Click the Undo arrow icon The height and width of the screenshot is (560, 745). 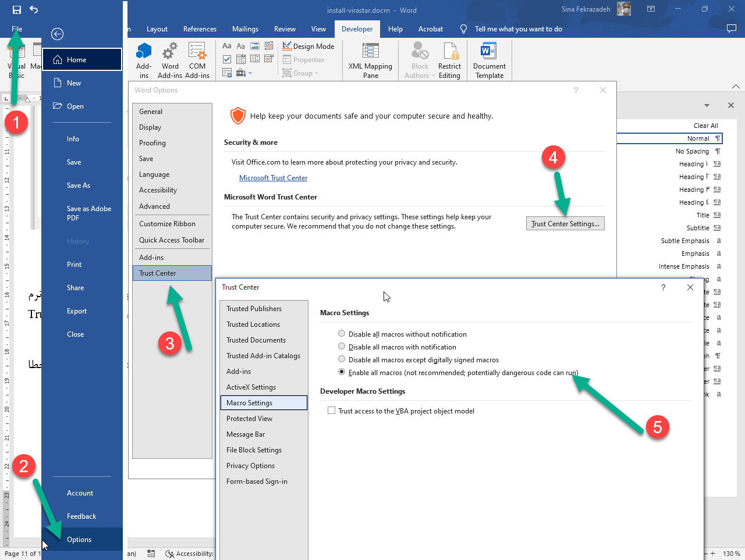tap(34, 10)
